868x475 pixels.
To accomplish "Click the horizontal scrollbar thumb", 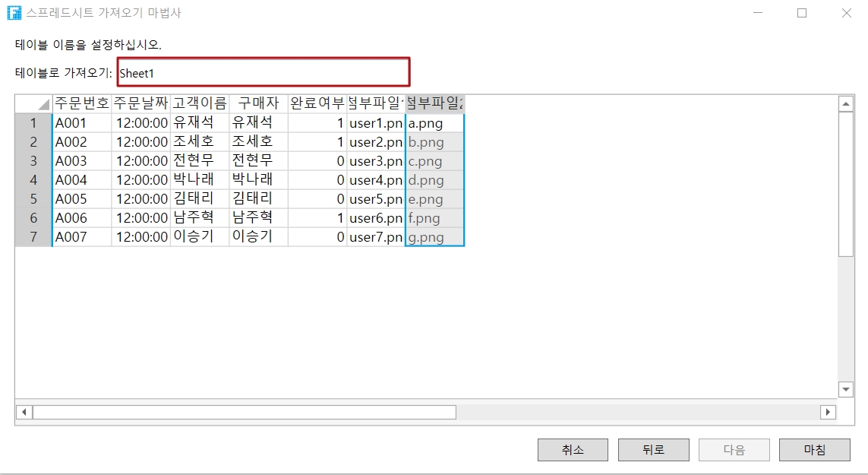I will point(243,412).
